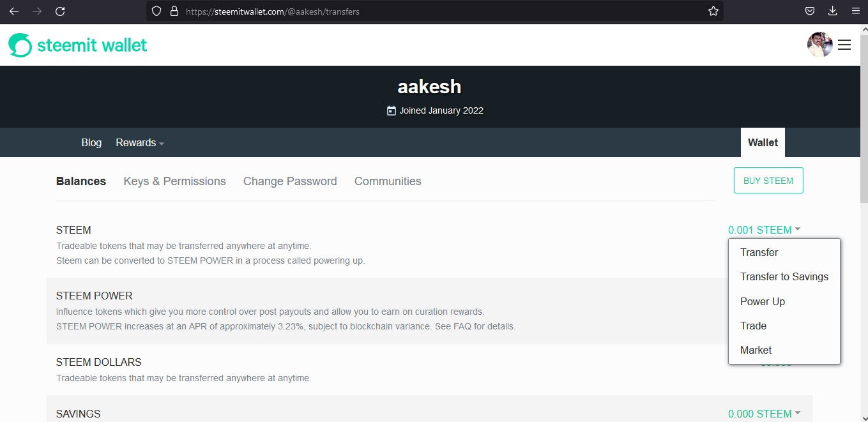This screenshot has height=422, width=868.
Task: Open the tracking protection shield icon
Action: (156, 11)
